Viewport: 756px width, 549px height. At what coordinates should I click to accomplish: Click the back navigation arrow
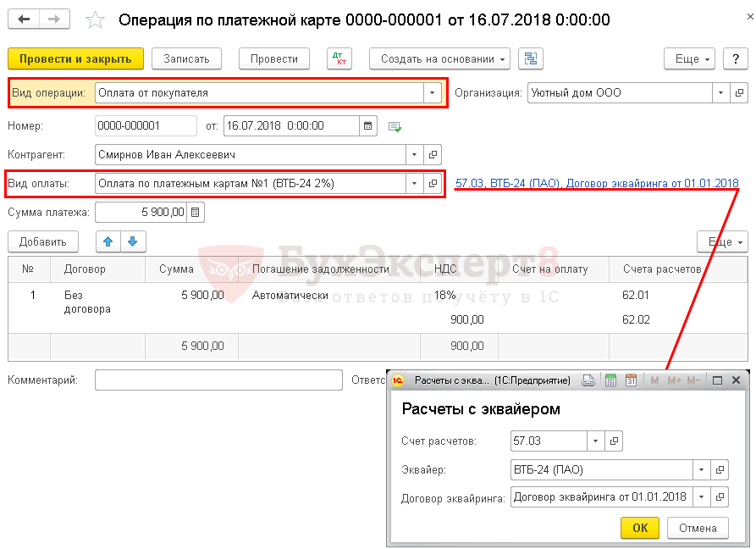(24, 19)
